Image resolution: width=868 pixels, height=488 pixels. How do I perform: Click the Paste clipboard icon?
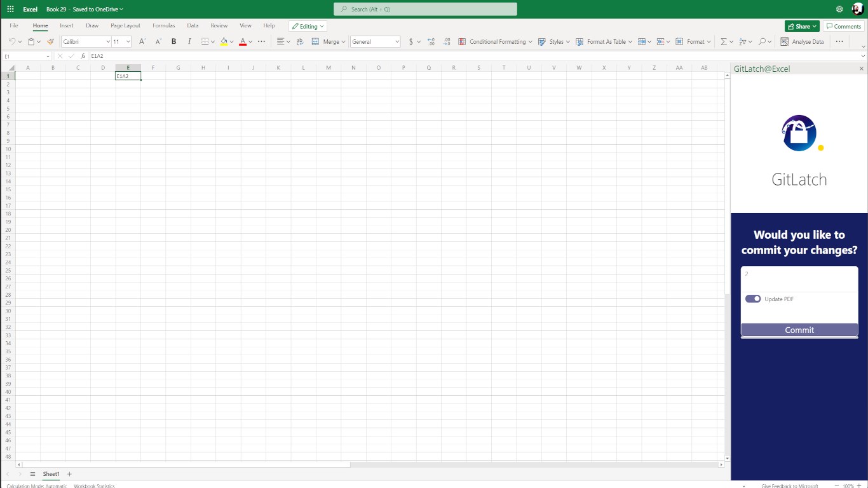pyautogui.click(x=31, y=41)
